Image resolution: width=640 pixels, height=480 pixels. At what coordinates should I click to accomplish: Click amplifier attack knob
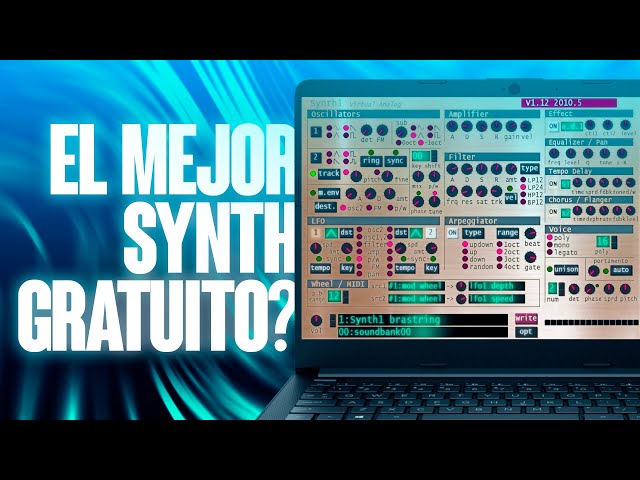coord(452,126)
